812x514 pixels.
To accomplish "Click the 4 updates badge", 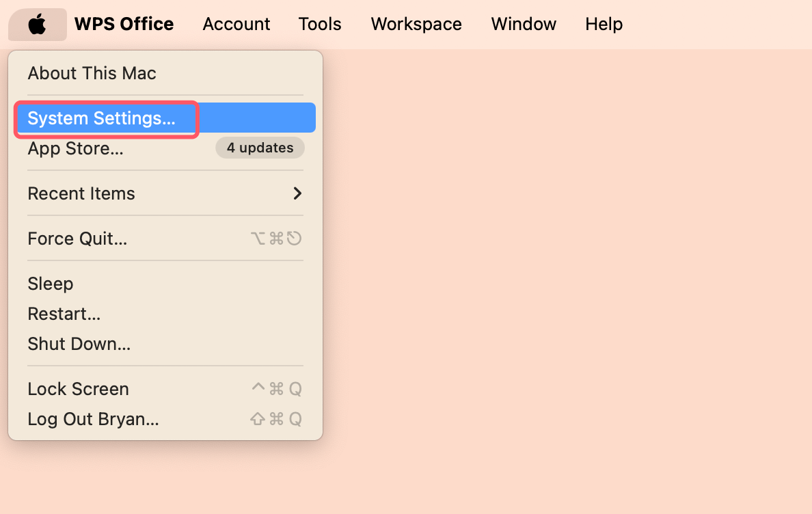I will (x=260, y=148).
